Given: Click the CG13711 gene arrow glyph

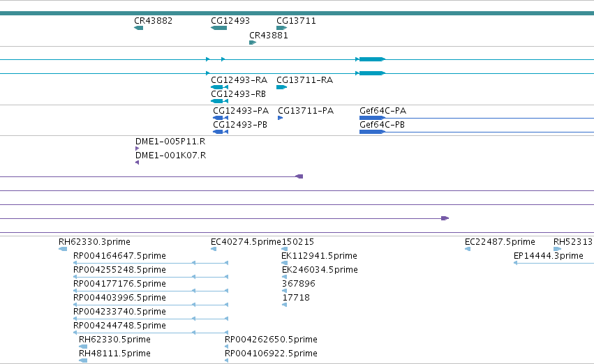Looking at the screenshot, I should tap(282, 28).
